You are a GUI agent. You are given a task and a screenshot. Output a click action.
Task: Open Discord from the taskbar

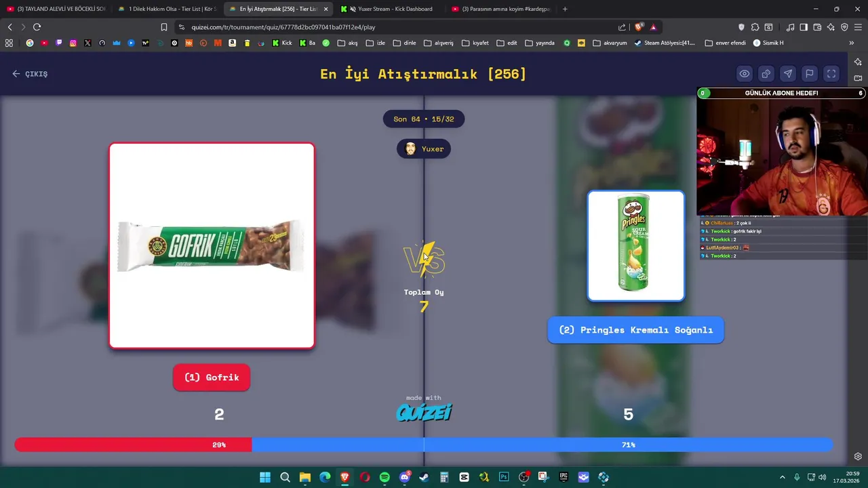405,477
